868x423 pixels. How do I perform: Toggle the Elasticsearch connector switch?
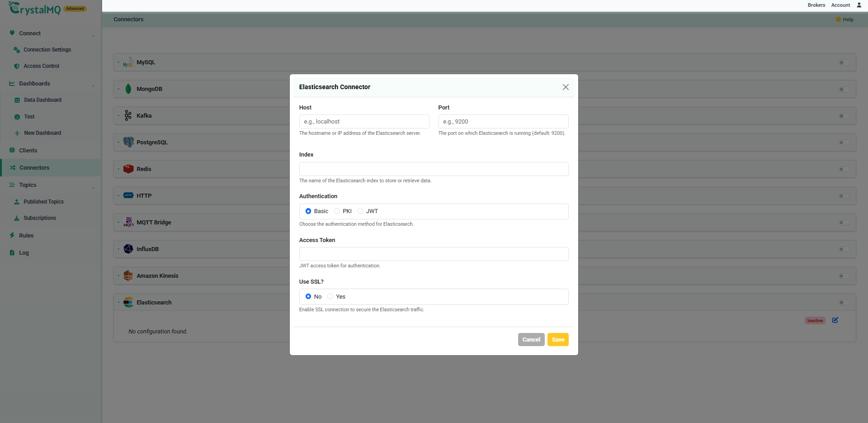[844, 302]
